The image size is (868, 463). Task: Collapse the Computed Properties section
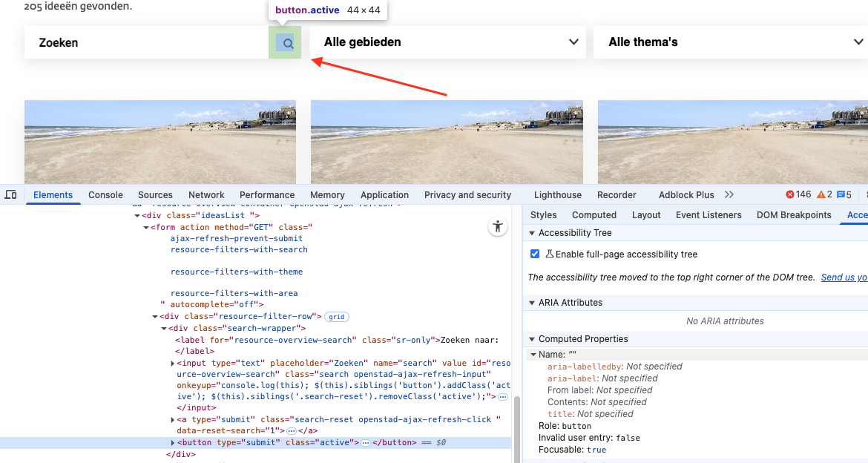pos(531,339)
